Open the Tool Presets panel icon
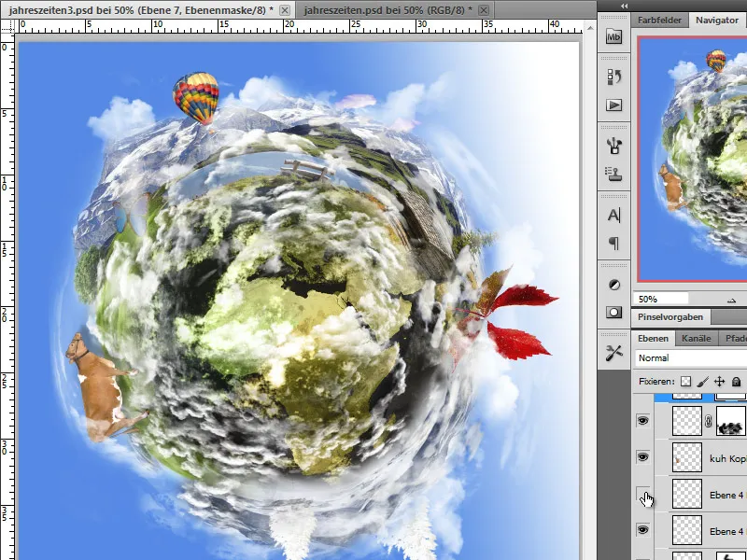The image size is (747, 560). tap(613, 353)
